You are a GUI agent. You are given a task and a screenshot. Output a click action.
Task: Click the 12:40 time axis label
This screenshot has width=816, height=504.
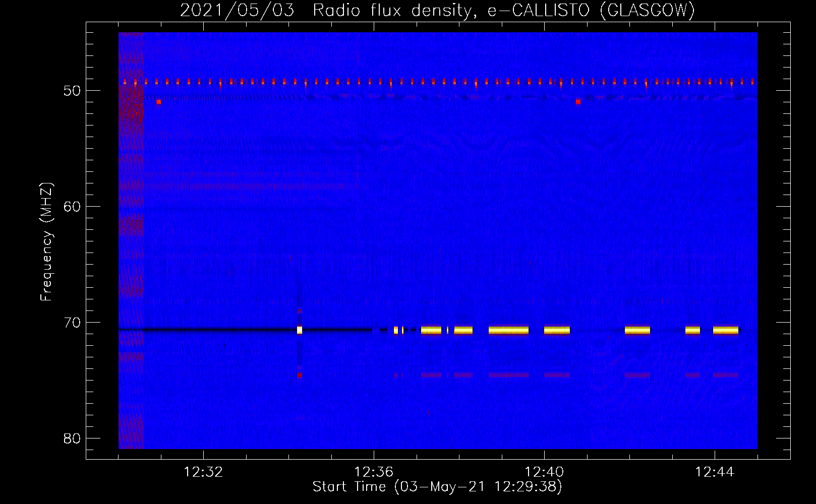click(544, 472)
